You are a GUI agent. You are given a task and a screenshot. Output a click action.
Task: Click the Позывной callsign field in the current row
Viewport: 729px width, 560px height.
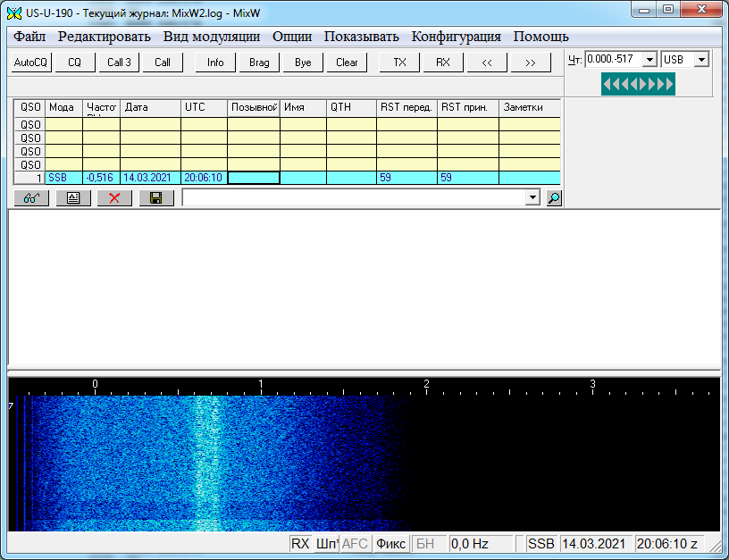254,178
